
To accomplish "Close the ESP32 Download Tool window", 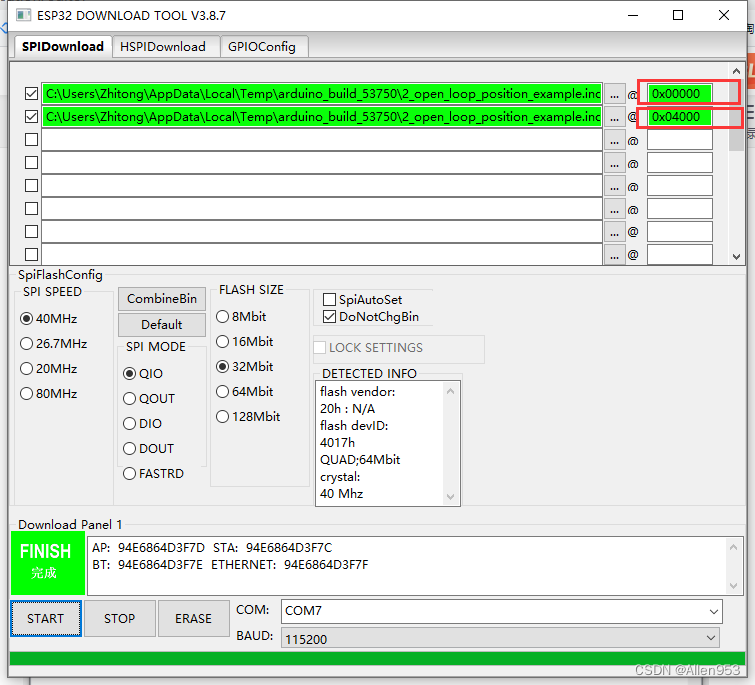I will click(724, 15).
